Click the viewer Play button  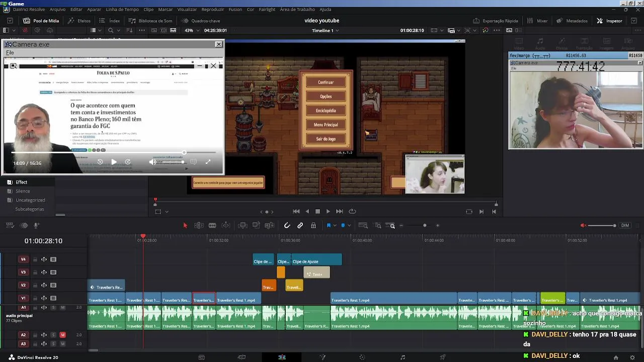tap(328, 212)
